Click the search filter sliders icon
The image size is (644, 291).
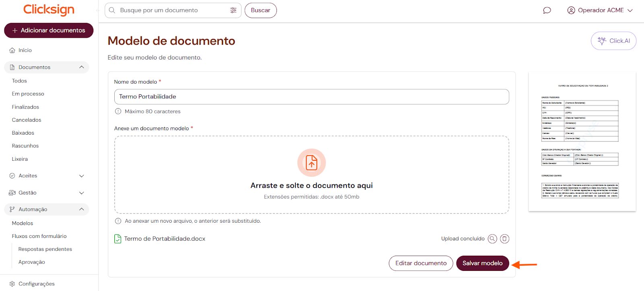[233, 10]
